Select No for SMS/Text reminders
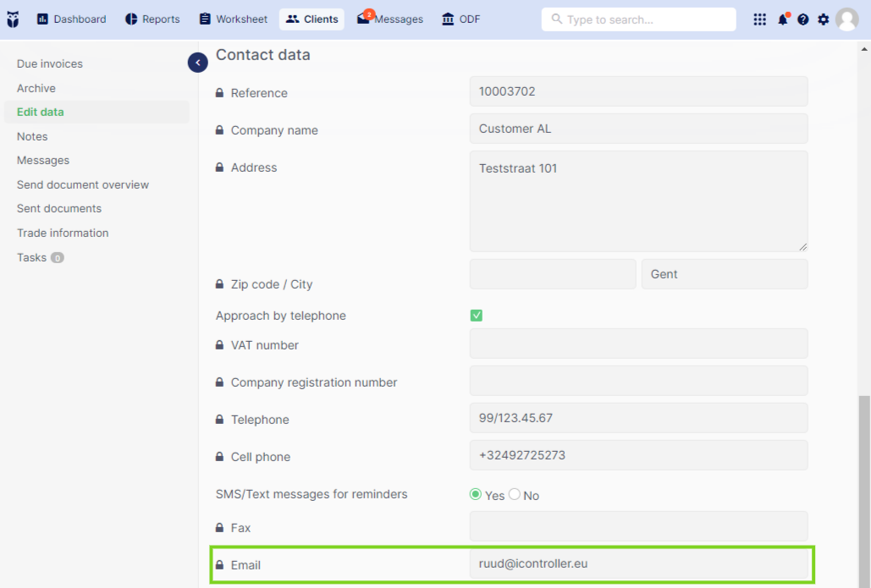The image size is (871, 588). pos(515,494)
